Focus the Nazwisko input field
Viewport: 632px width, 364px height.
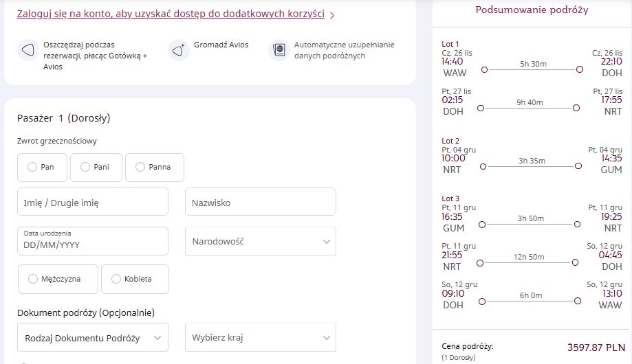point(261,202)
